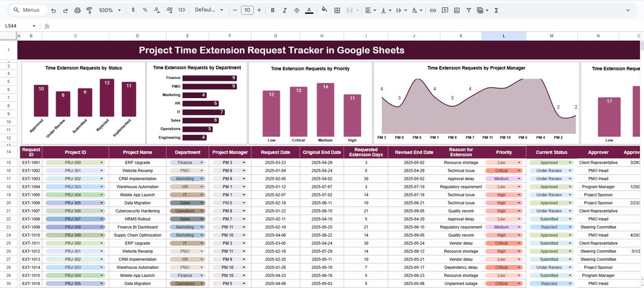Open the 100% zoom dropdown

tap(109, 10)
